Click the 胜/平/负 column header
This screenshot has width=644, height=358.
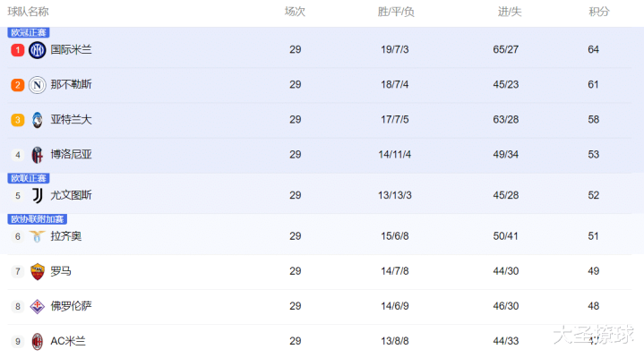click(x=396, y=12)
